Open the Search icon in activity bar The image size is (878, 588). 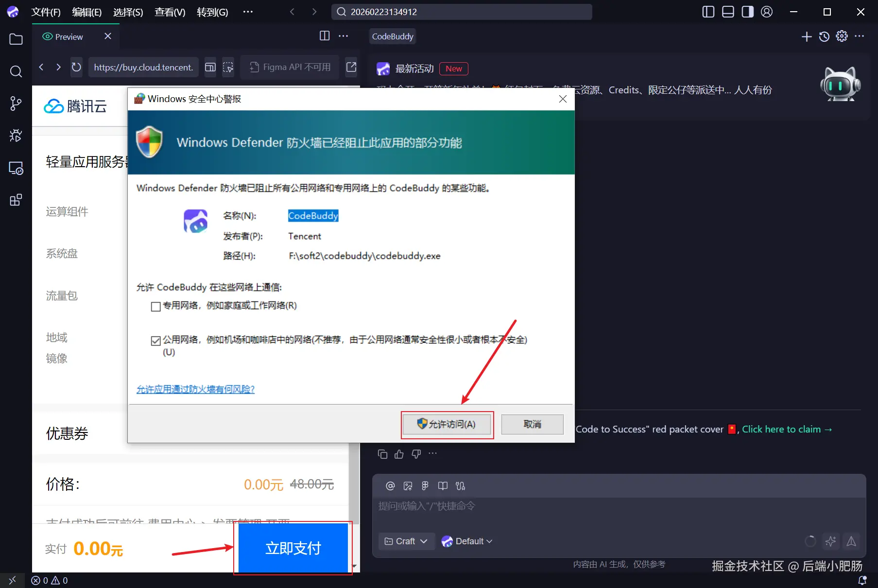pyautogui.click(x=16, y=71)
